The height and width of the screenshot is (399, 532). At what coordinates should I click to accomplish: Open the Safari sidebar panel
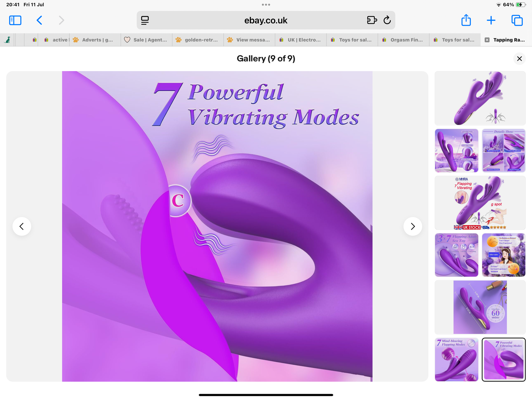(x=15, y=20)
